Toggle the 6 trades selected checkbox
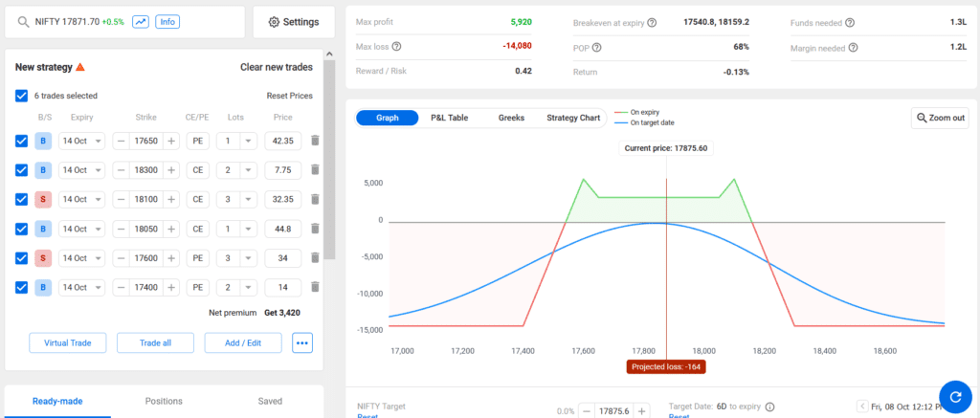The image size is (980, 418). pos(21,96)
